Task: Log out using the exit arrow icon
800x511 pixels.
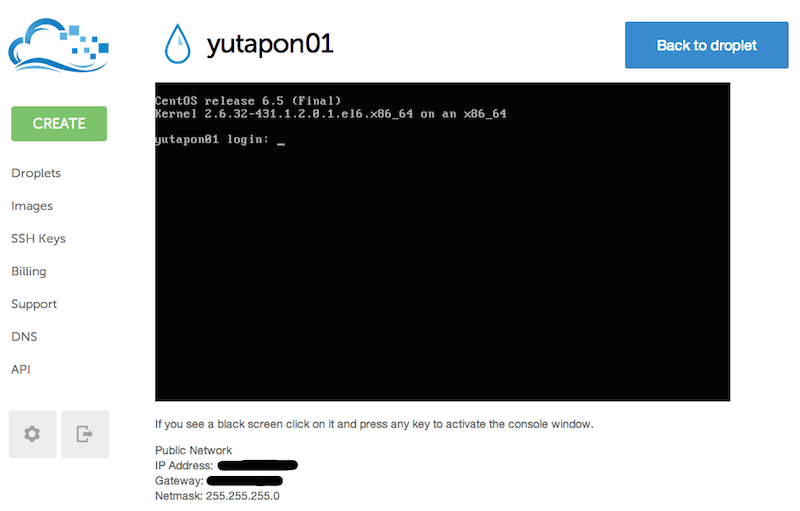Action: click(x=85, y=434)
